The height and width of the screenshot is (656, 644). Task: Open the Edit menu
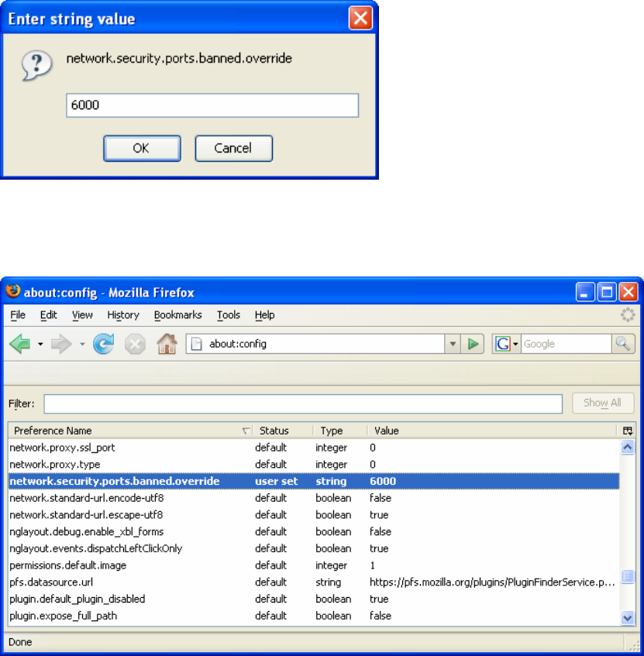coord(49,315)
